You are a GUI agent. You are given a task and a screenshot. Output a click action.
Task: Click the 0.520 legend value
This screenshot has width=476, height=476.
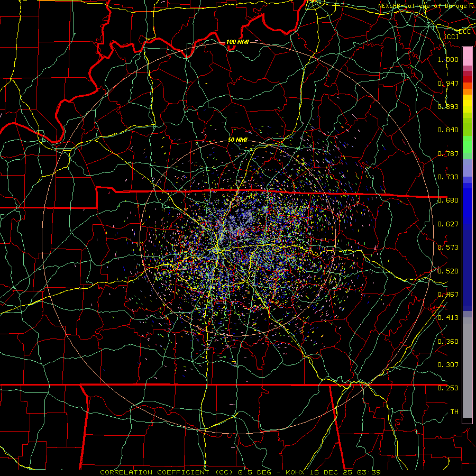(448, 271)
